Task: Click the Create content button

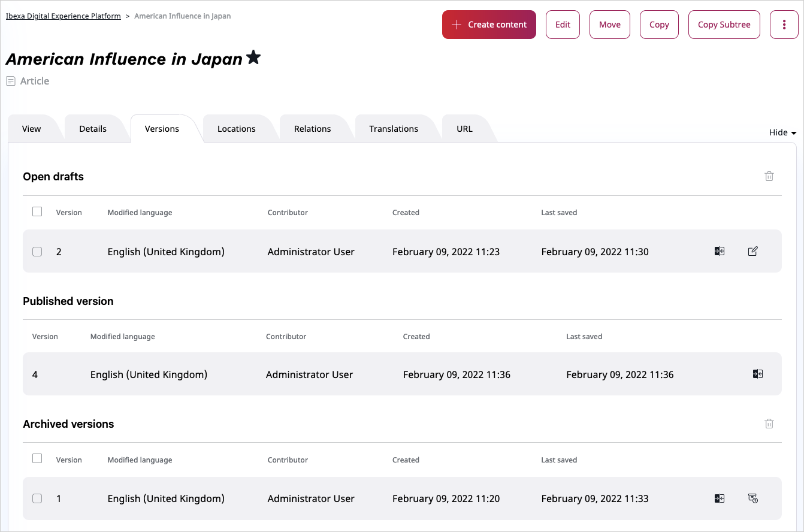Action: coord(489,25)
